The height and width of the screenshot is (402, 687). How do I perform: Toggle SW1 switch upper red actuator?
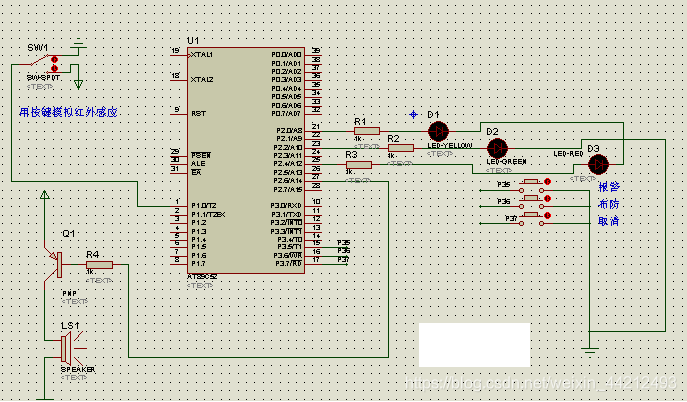[54, 60]
